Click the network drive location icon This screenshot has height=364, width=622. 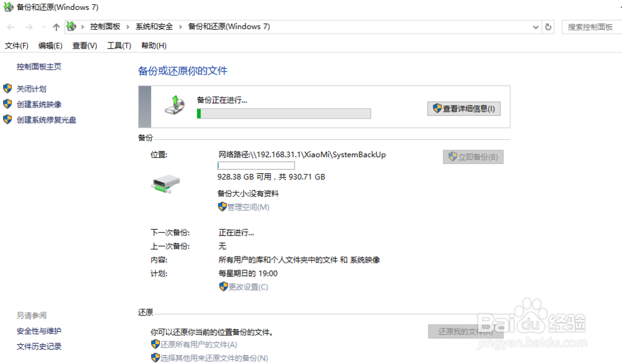tap(165, 184)
